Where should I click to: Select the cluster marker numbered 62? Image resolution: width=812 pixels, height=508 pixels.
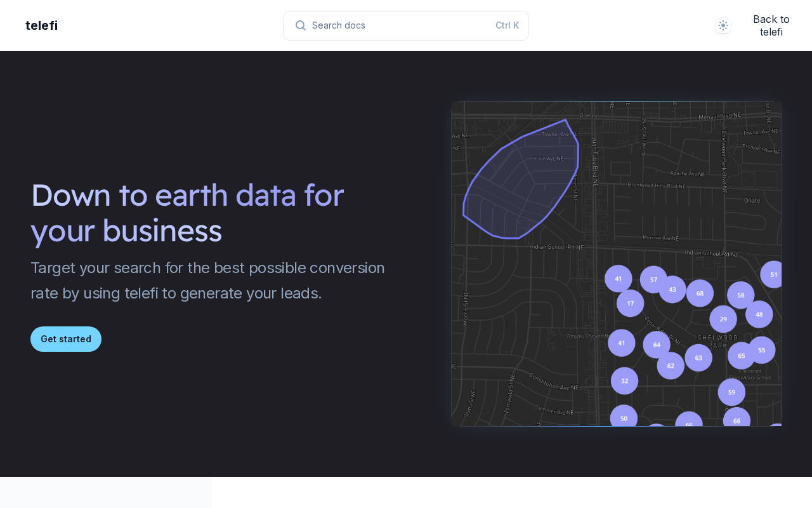[x=671, y=366]
